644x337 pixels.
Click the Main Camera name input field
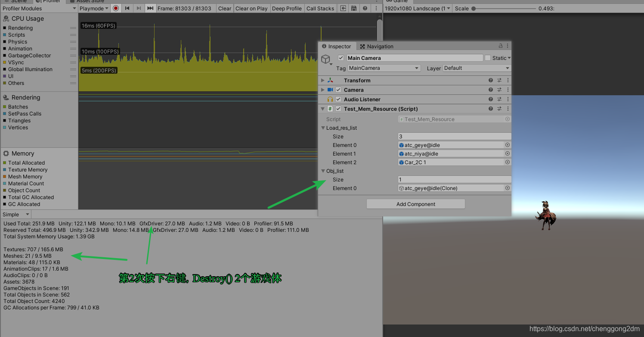click(415, 58)
